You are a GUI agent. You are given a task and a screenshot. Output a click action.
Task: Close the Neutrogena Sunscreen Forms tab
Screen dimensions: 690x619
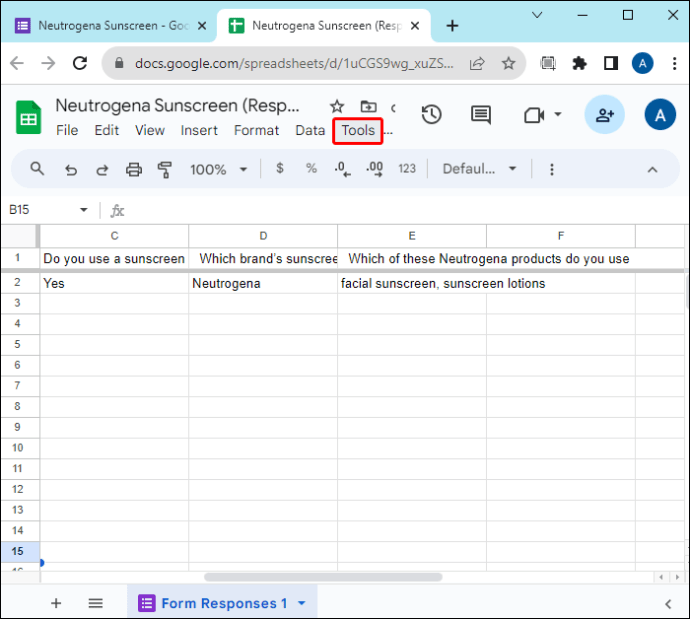202,26
